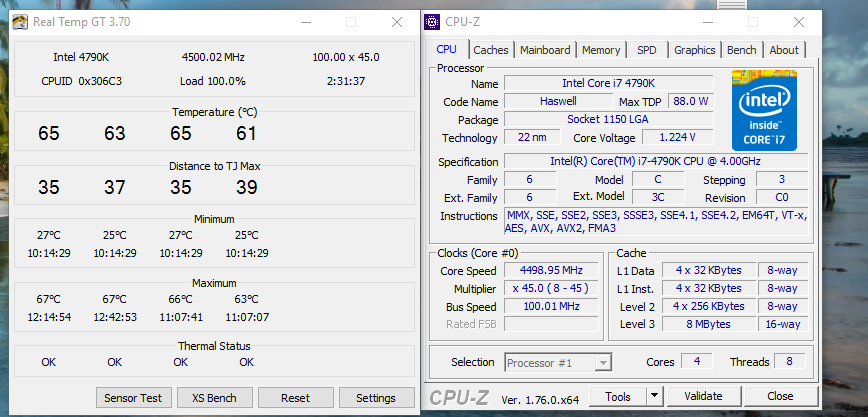The image size is (868, 417).
Task: Click the Validate button
Action: 703,396
